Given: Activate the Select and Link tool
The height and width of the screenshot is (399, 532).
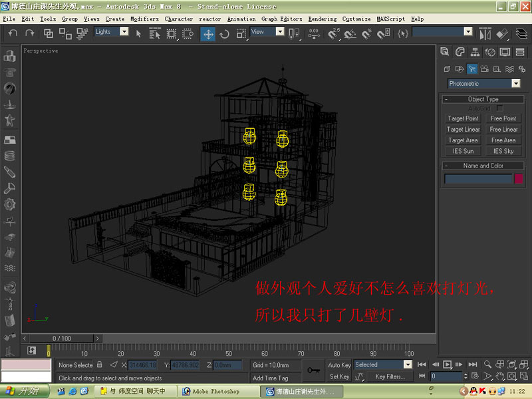Looking at the screenshot, I should click(48, 33).
